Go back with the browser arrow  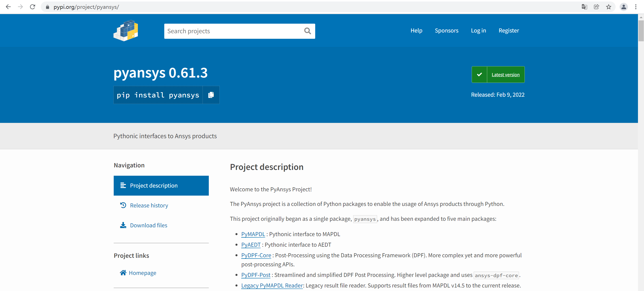(8, 7)
